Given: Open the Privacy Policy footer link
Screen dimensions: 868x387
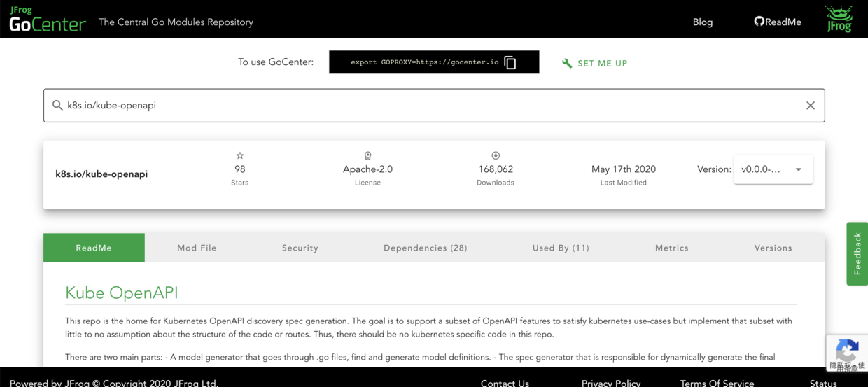Looking at the screenshot, I should [611, 383].
